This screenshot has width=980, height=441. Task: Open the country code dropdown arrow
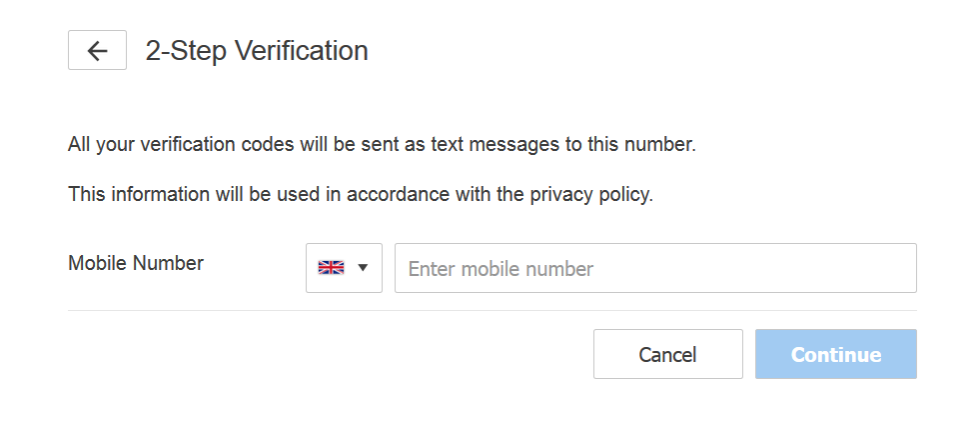[x=363, y=268]
